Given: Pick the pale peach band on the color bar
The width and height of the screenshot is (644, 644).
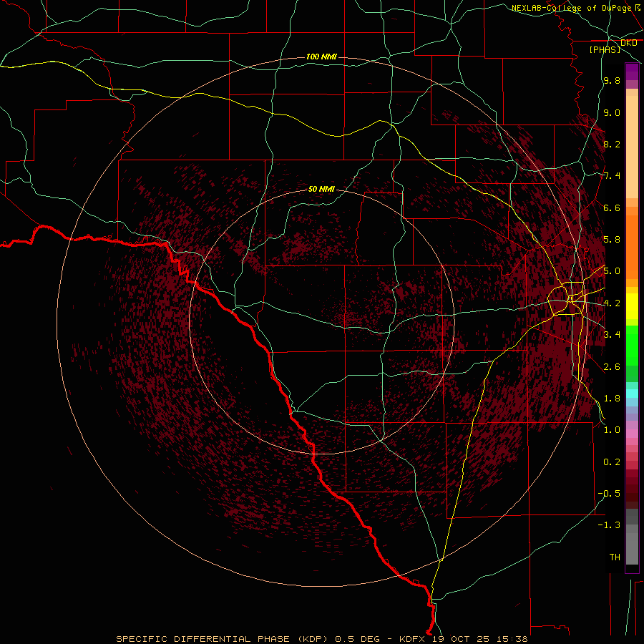Looking at the screenshot, I should point(632,148).
